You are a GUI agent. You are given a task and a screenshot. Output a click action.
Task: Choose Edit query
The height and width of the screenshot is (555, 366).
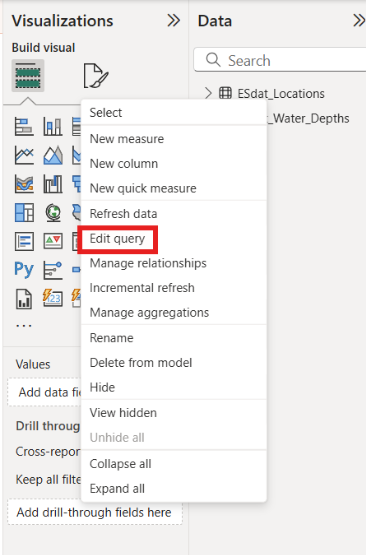click(173, 239)
